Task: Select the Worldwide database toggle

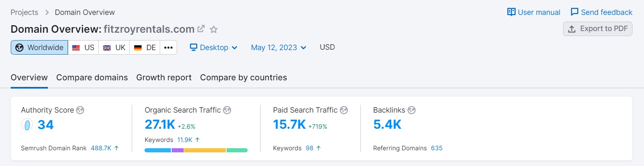Action: (39, 48)
